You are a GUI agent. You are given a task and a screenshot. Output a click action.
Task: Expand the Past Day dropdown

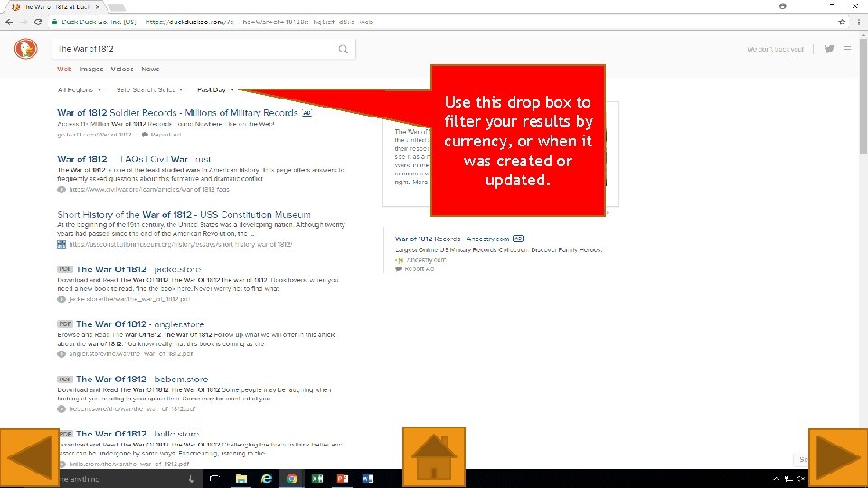216,89
